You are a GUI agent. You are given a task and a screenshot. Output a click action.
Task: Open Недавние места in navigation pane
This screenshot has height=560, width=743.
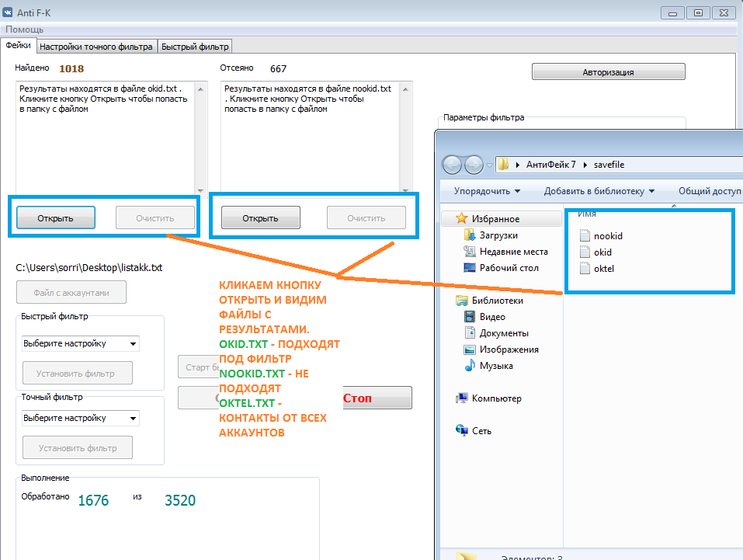(514, 252)
